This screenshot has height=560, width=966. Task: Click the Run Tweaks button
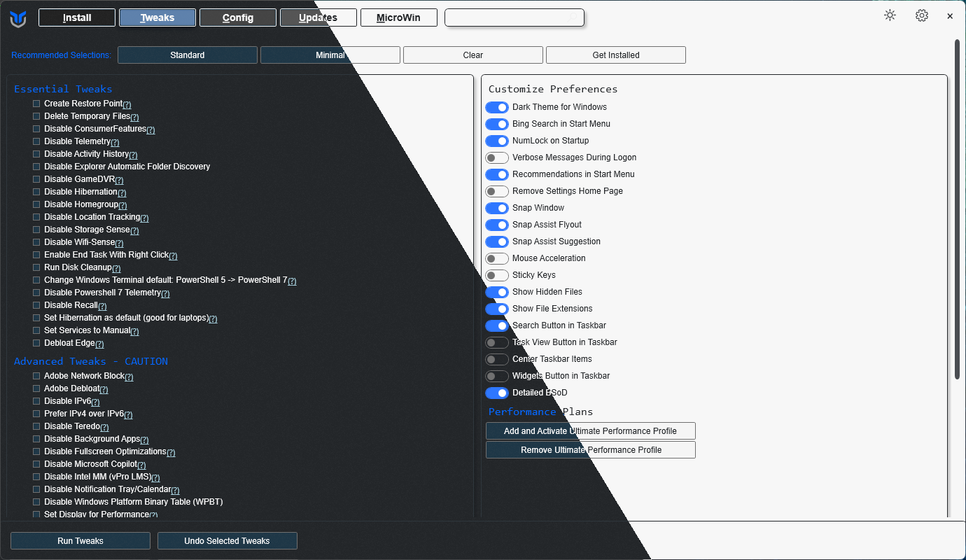tap(80, 540)
